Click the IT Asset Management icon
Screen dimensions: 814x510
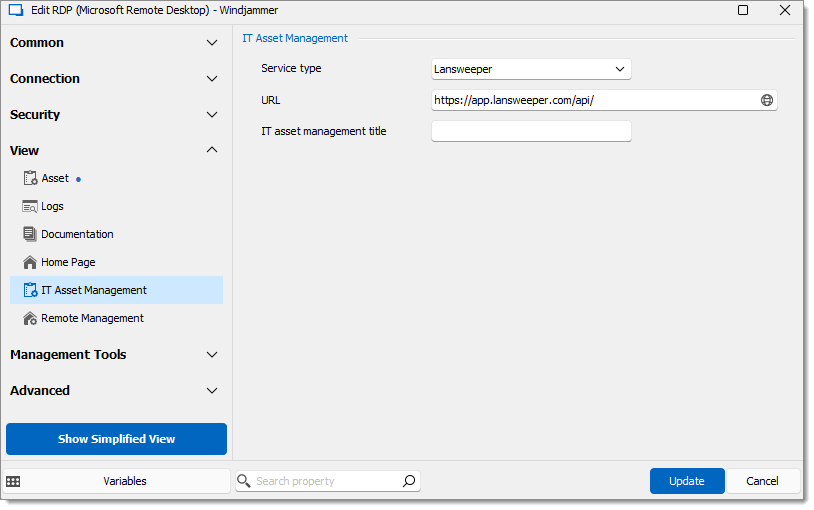tap(30, 290)
